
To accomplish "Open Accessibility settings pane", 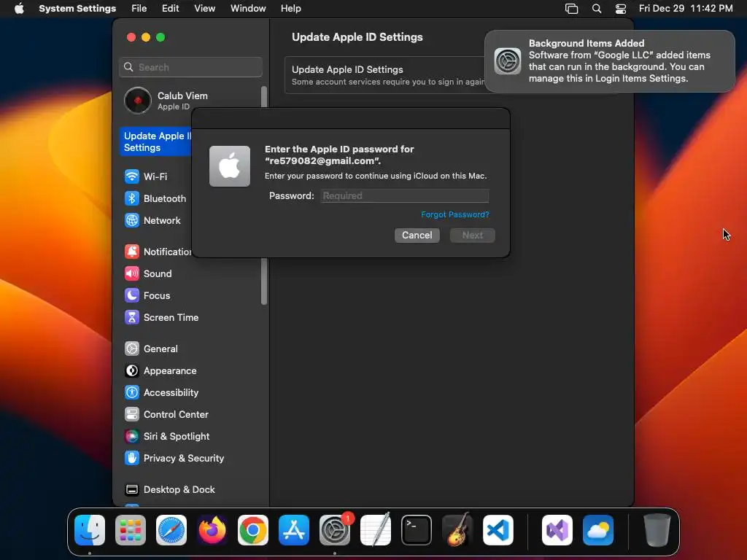I will tap(161, 393).
